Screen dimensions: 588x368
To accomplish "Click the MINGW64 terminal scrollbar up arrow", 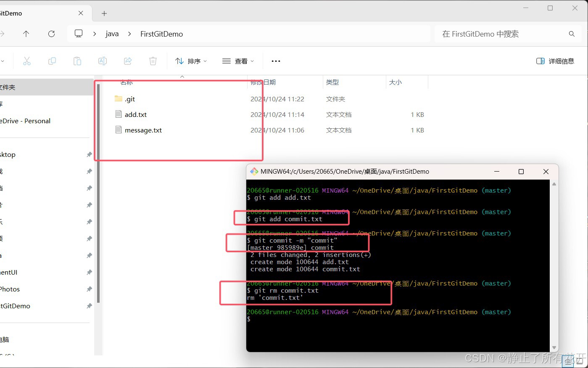I will click(554, 184).
